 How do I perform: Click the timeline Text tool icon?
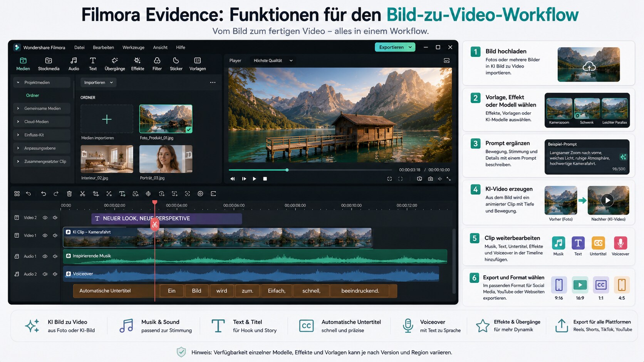point(122,194)
